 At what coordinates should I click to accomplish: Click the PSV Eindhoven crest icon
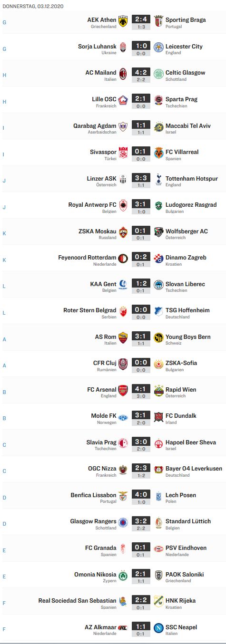158,549
